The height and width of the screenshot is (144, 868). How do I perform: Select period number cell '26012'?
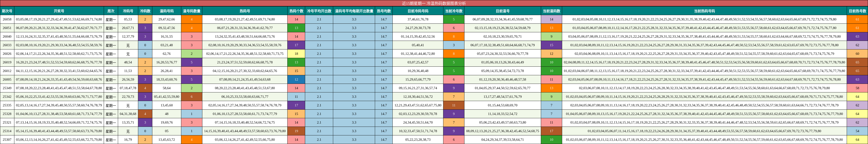click(7, 71)
